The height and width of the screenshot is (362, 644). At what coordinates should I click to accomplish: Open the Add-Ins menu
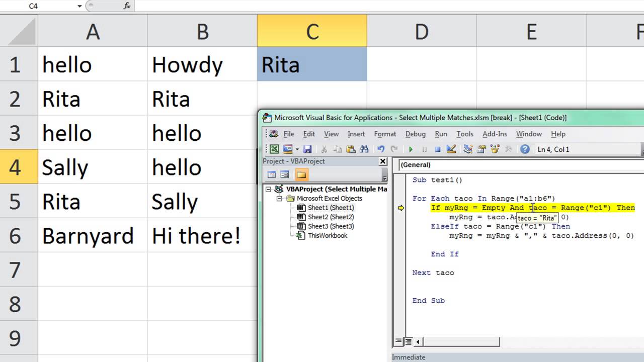pos(495,134)
